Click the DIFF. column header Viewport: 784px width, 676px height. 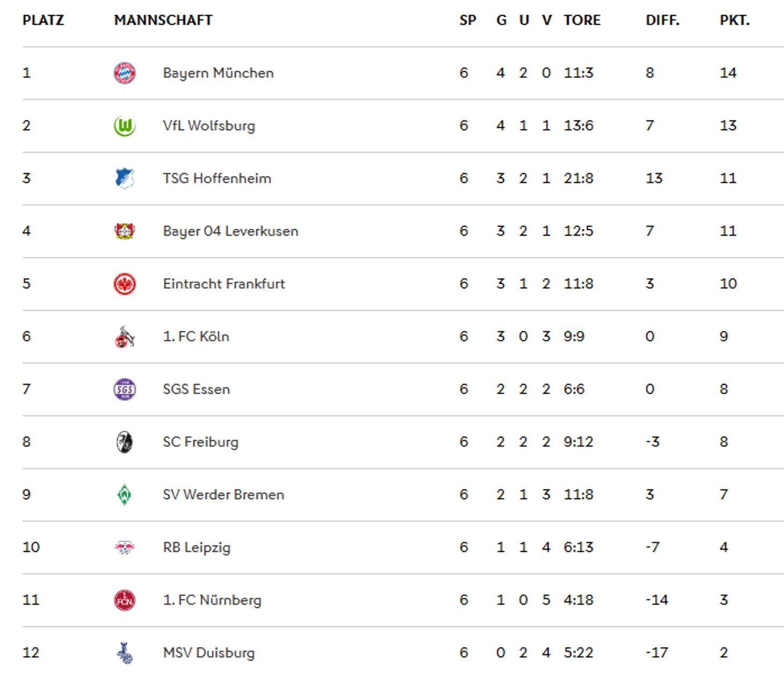(x=662, y=20)
